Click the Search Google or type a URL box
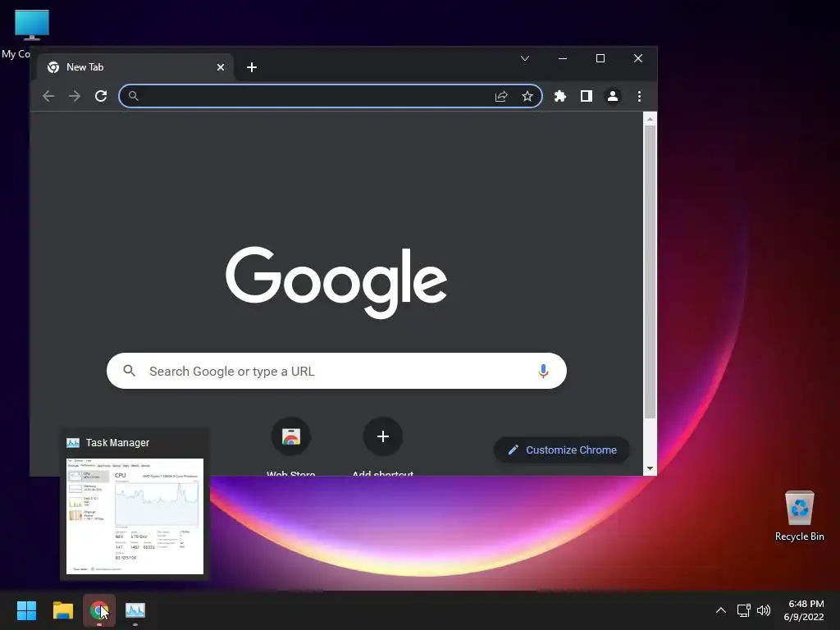 [x=336, y=371]
